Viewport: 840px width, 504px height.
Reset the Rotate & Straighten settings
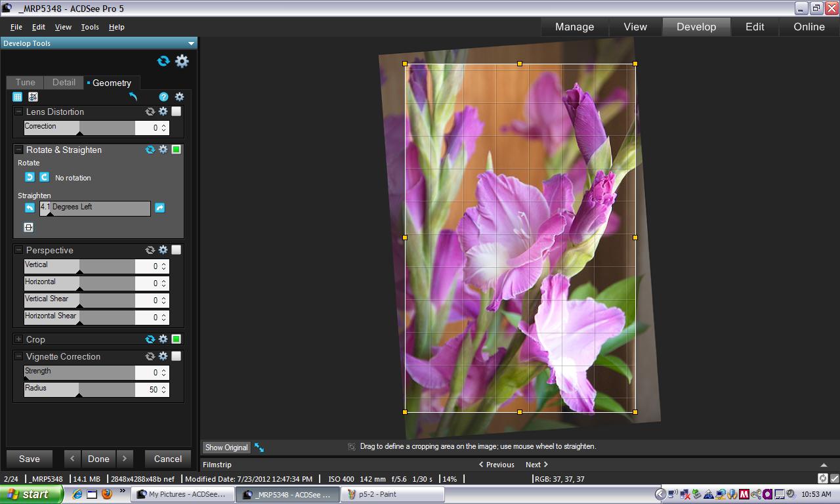tap(150, 150)
